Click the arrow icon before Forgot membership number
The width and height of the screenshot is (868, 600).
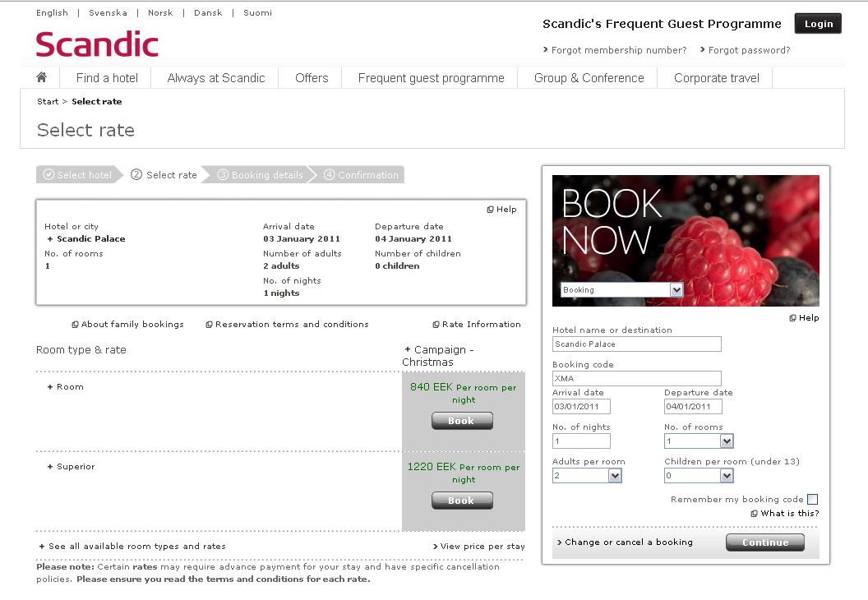click(546, 50)
